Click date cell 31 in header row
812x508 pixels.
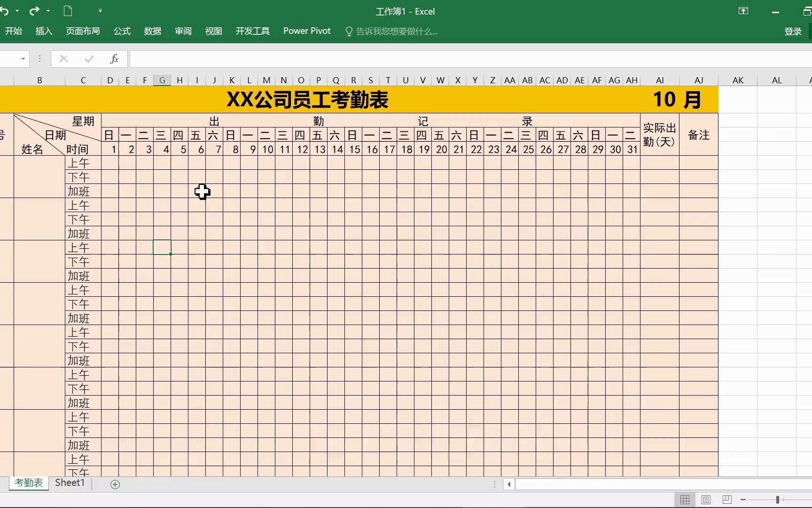[x=632, y=149]
